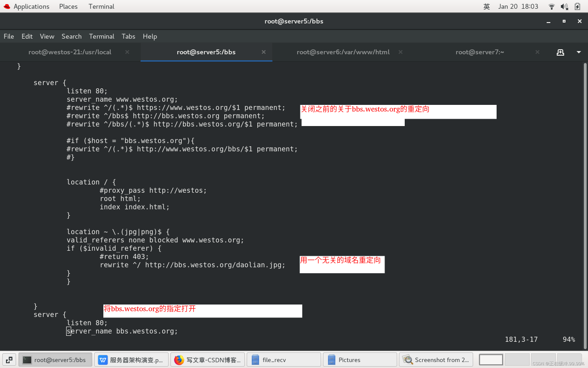Click the '#proxy_pass http://westos;' line
The width and height of the screenshot is (588, 368).
(x=153, y=190)
